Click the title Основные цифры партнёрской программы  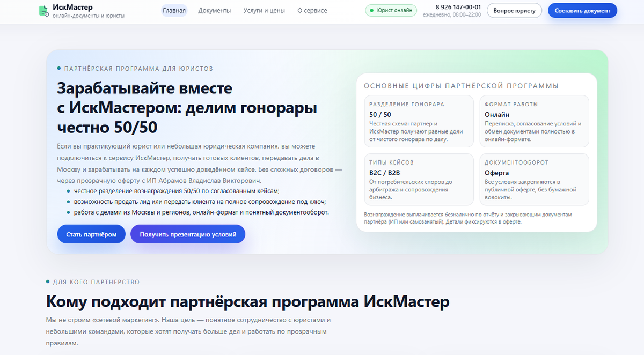tap(461, 86)
